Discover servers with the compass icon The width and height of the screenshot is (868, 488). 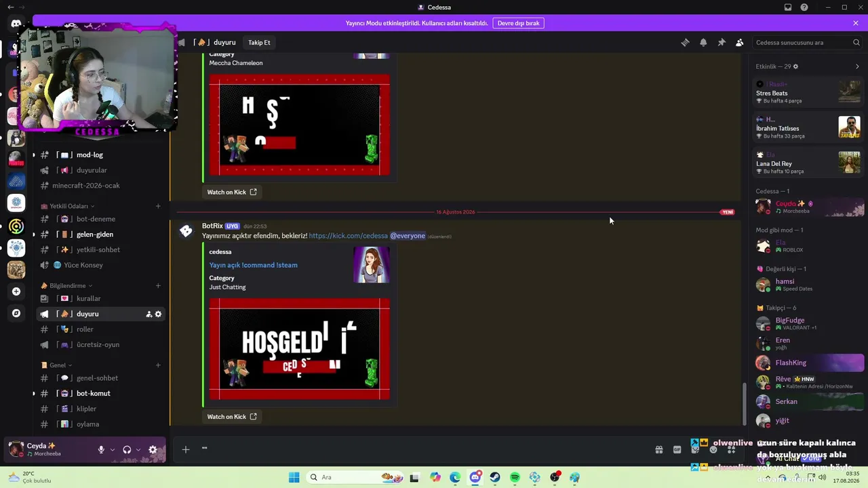point(16,313)
